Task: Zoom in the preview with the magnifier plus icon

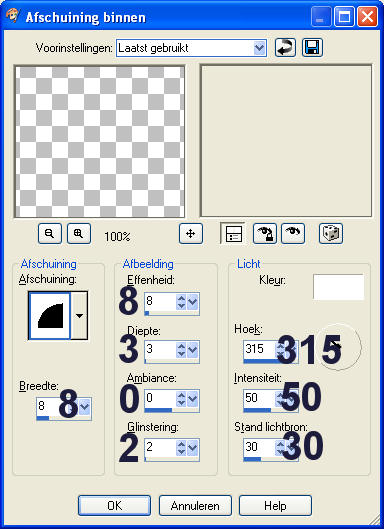Action: click(x=79, y=233)
